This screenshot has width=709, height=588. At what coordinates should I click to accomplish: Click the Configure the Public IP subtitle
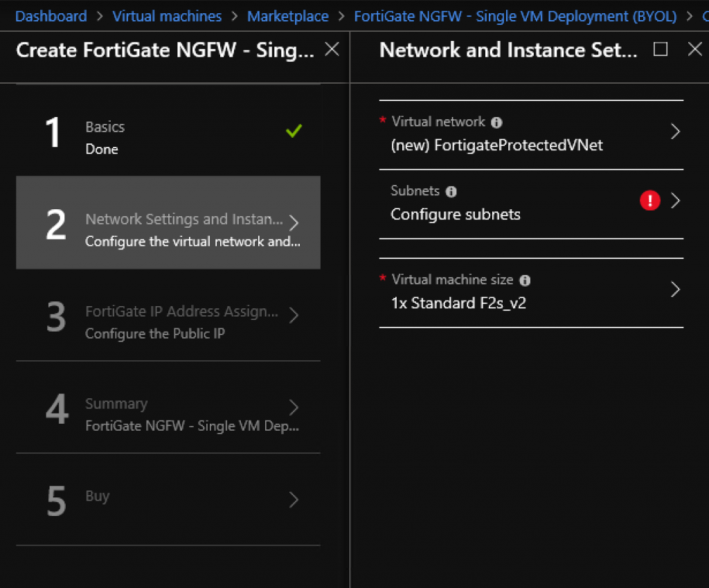[x=155, y=334]
